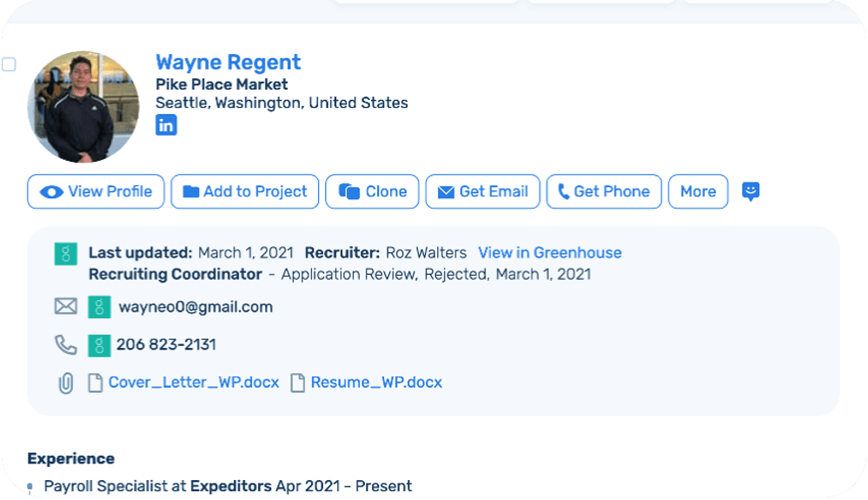The image size is (868, 500).
Task: Download the Resume_WP.docx file
Action: pyautogui.click(x=375, y=383)
